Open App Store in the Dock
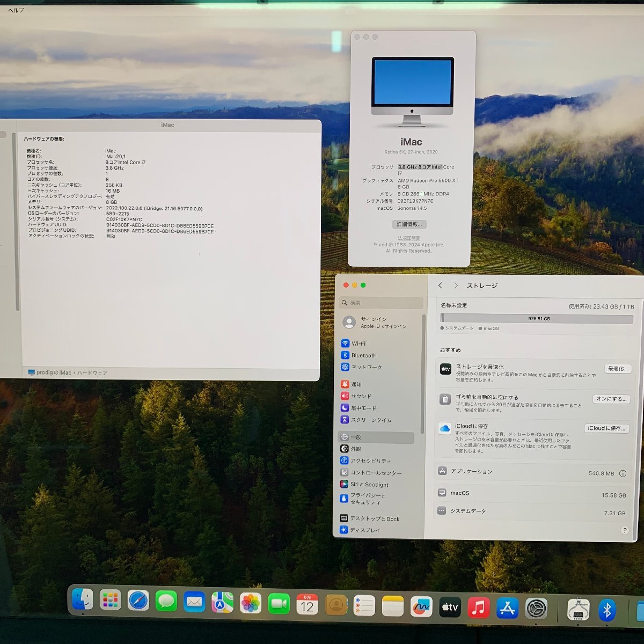Image resolution: width=644 pixels, height=644 pixels. 507,608
